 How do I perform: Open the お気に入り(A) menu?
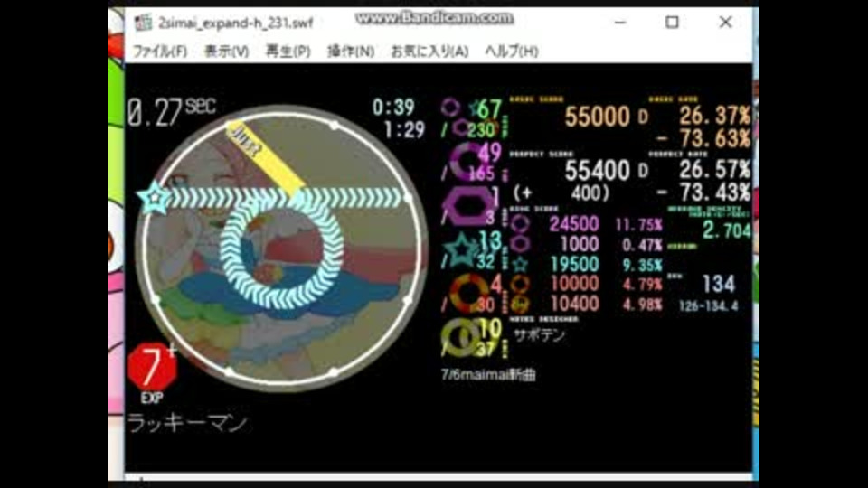(x=429, y=52)
